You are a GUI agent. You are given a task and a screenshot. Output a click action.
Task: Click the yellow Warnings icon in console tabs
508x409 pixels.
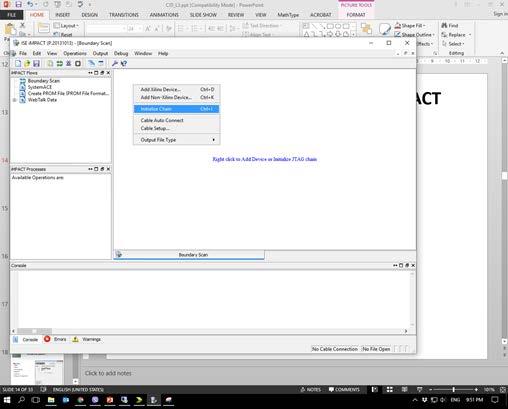(76, 339)
